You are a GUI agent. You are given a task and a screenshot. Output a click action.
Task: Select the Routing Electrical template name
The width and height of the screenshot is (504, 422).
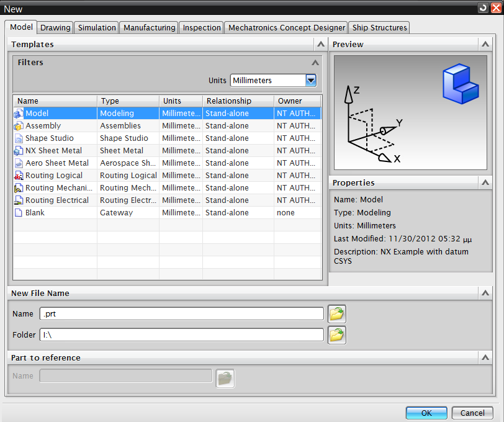(x=57, y=200)
